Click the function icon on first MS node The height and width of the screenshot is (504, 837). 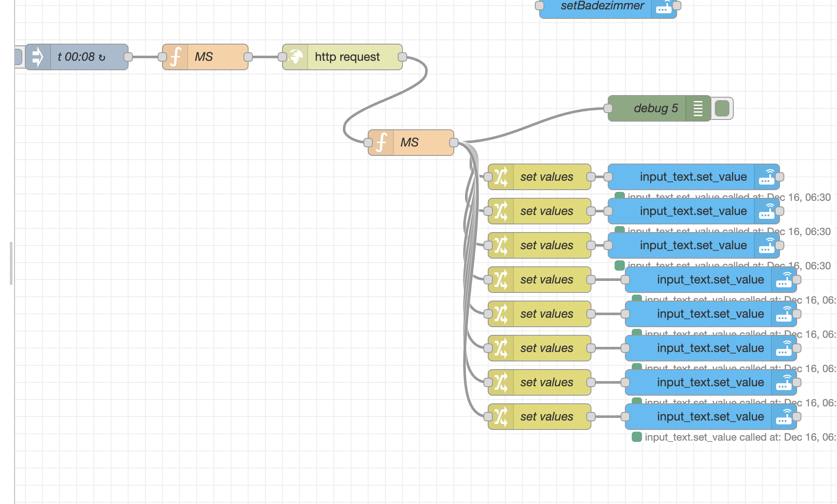click(x=175, y=57)
